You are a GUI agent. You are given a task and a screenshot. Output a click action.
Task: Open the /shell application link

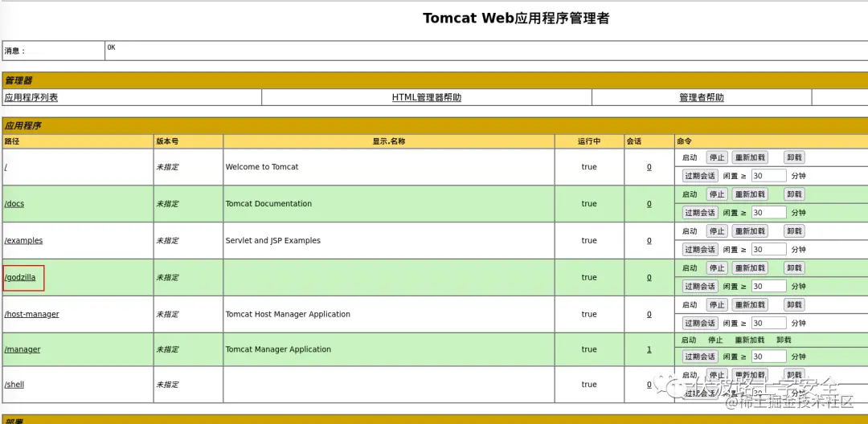pyautogui.click(x=14, y=384)
